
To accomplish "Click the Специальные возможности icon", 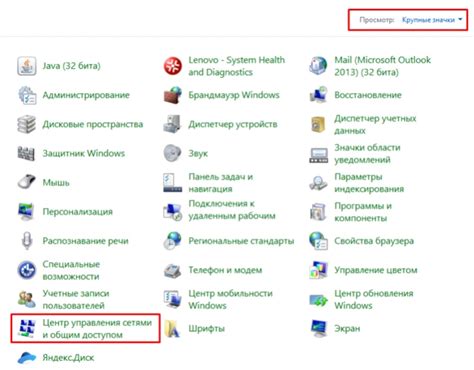I will [27, 270].
